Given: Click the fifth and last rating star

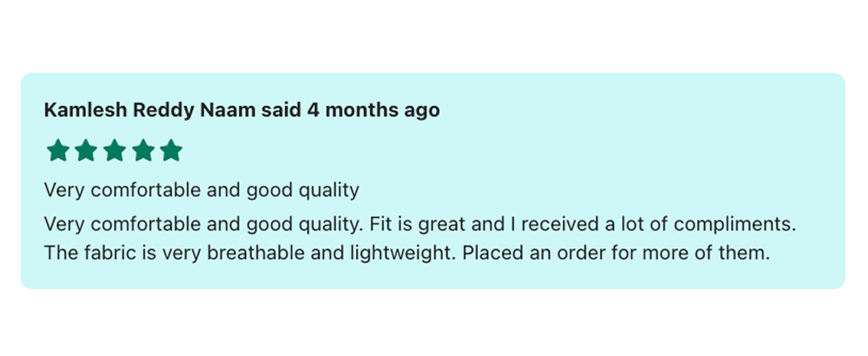Looking at the screenshot, I should click(x=172, y=150).
